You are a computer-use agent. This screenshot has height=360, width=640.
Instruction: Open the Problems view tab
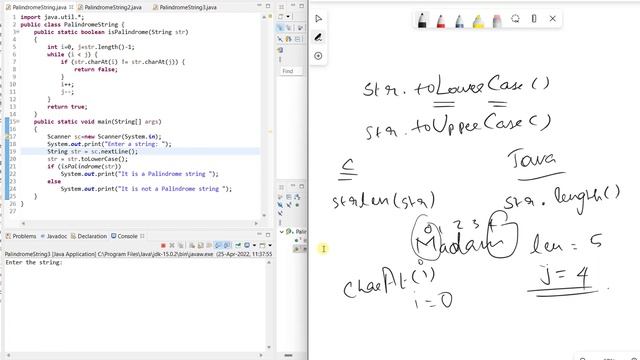21,236
